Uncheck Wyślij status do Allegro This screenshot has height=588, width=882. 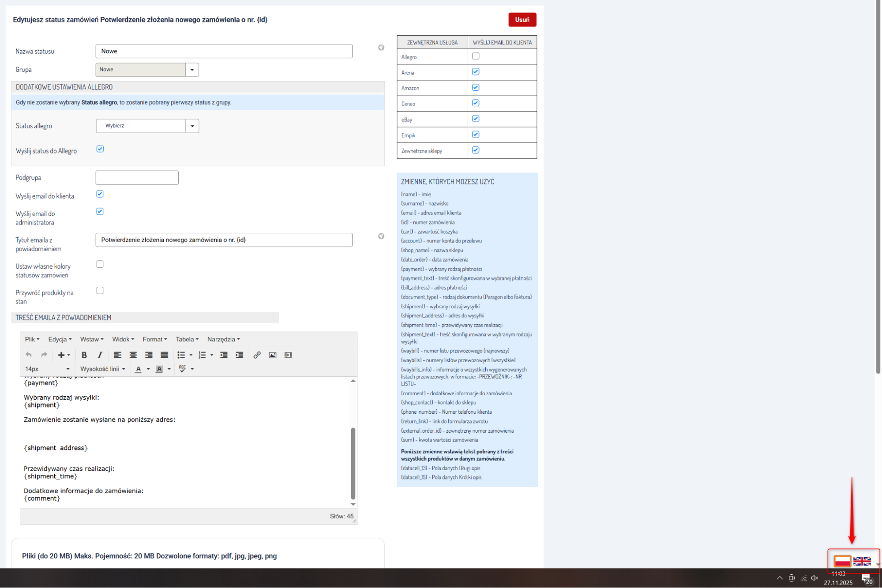(x=100, y=149)
